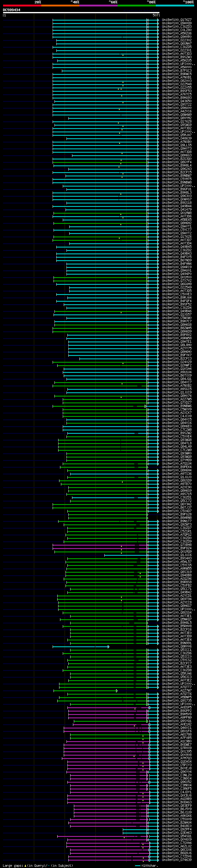The height and width of the screenshot is (868, 197).
Task: Click hit label UniRef100_C7C2W8
Action: point(176,430)
